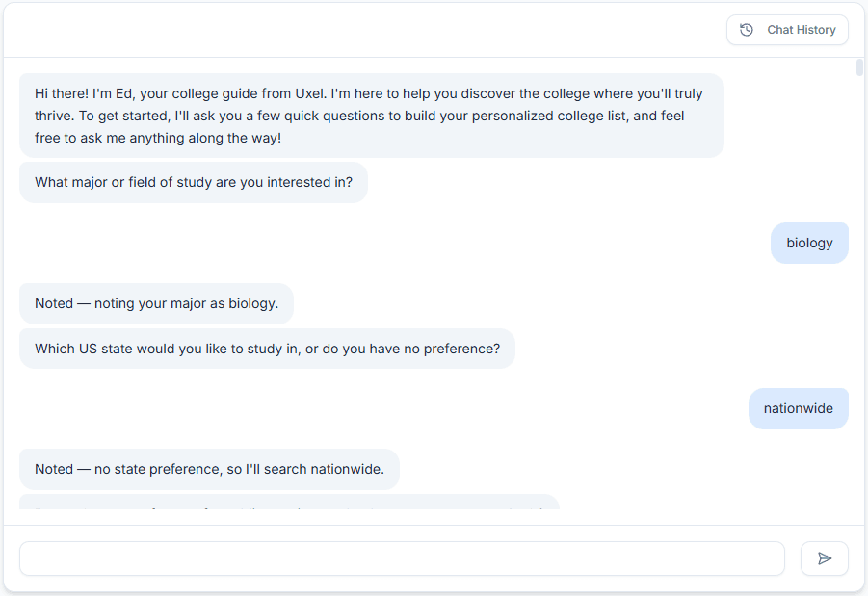This screenshot has height=596, width=868.
Task: Open the Chat History panel
Action: click(787, 30)
